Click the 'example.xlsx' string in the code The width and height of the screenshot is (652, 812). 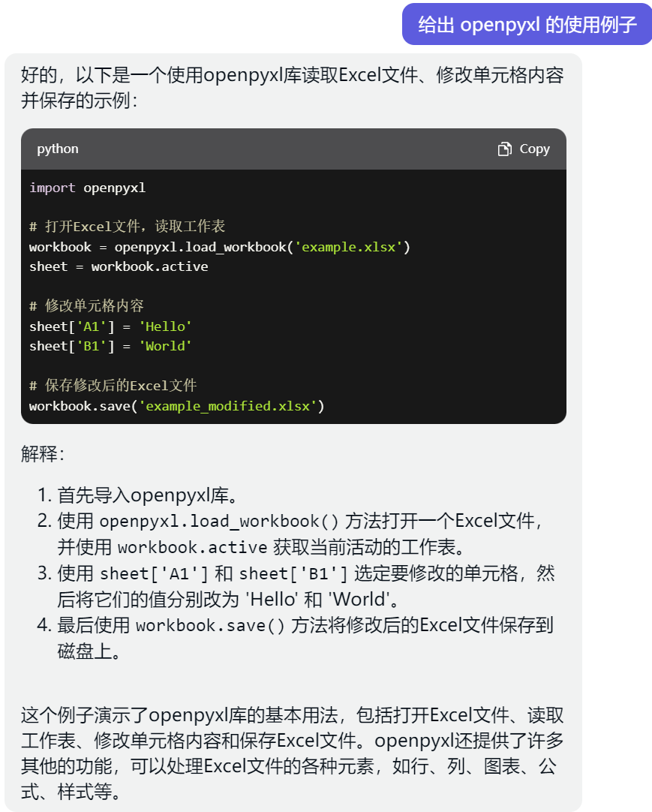pyautogui.click(x=350, y=247)
